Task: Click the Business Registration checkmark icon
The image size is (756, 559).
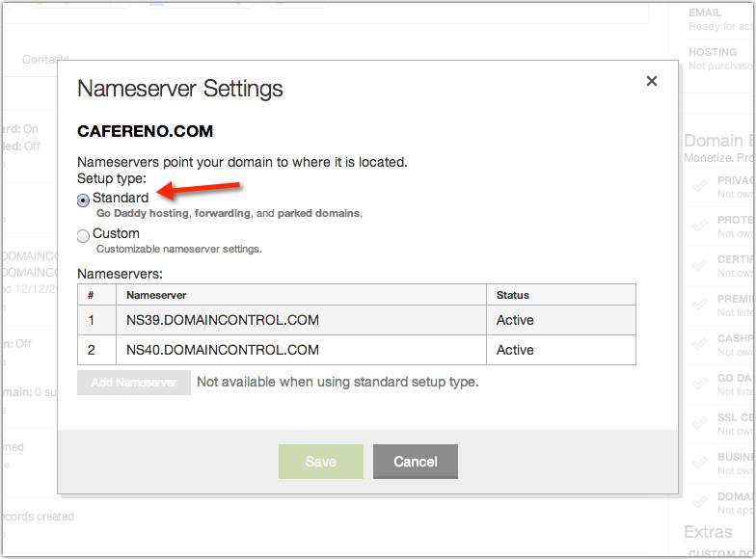Action: click(699, 464)
